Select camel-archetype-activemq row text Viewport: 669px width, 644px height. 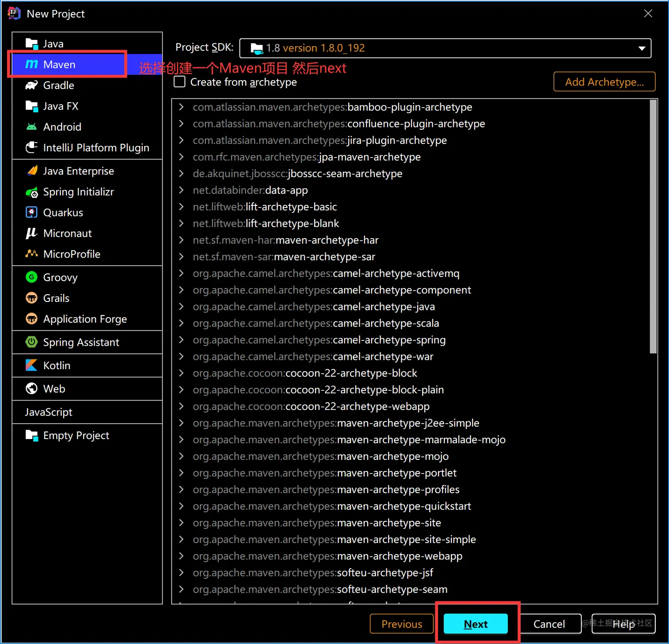pyautogui.click(x=326, y=274)
